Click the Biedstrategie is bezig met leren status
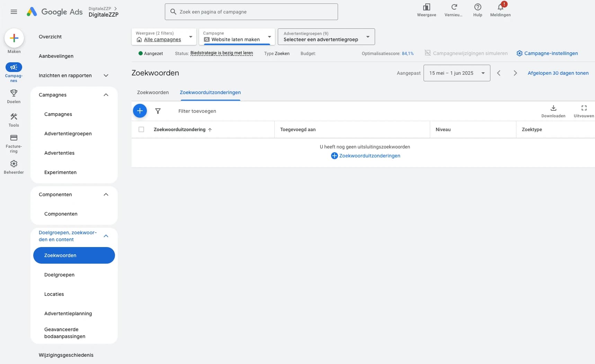The width and height of the screenshot is (595, 364). pyautogui.click(x=222, y=53)
